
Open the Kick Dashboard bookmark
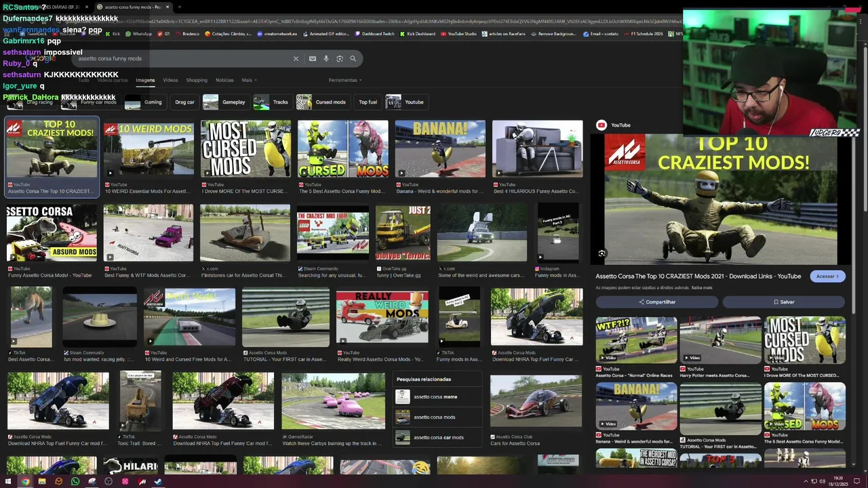click(418, 34)
